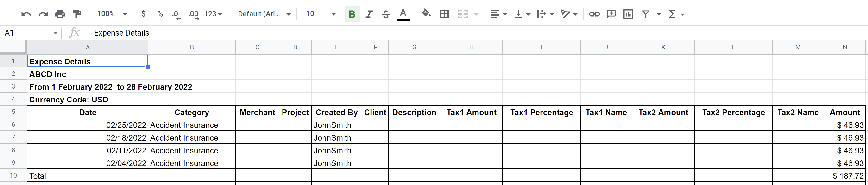
Task: Insert a link with chain icon
Action: 594,14
